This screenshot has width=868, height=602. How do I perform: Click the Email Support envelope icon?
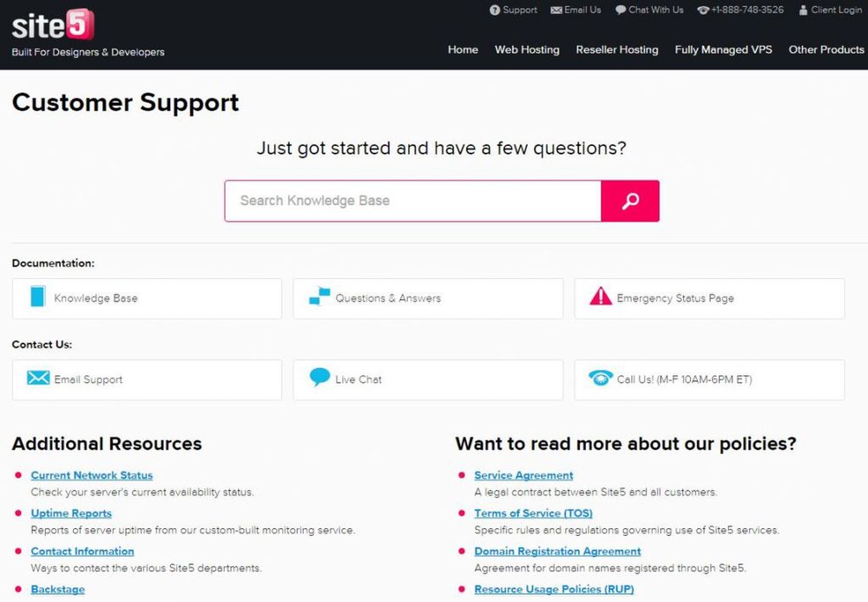[x=38, y=378]
